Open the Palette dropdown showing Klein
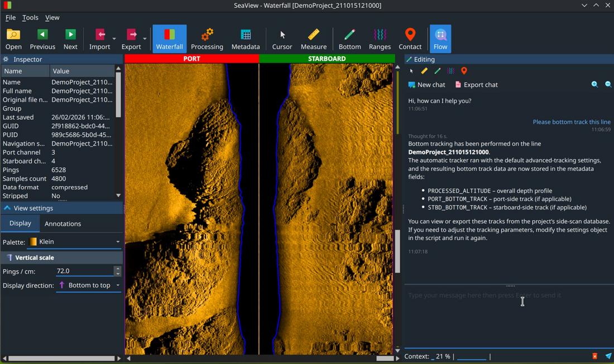Viewport: 614px width, 364px height. coord(75,242)
